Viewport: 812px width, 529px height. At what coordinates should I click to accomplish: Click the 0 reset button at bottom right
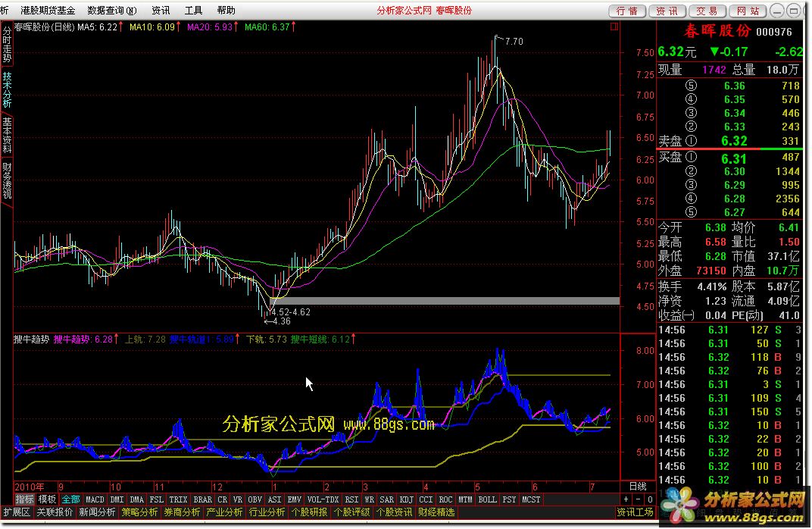click(x=650, y=499)
